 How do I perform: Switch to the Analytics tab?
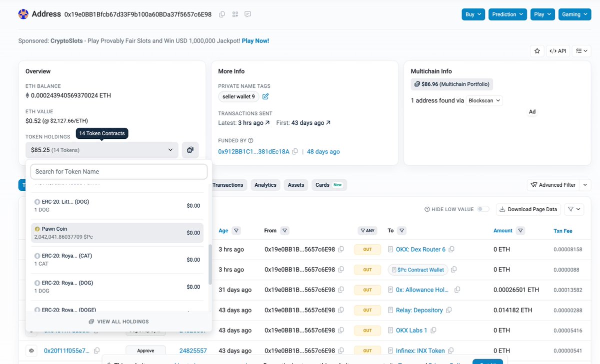point(265,185)
